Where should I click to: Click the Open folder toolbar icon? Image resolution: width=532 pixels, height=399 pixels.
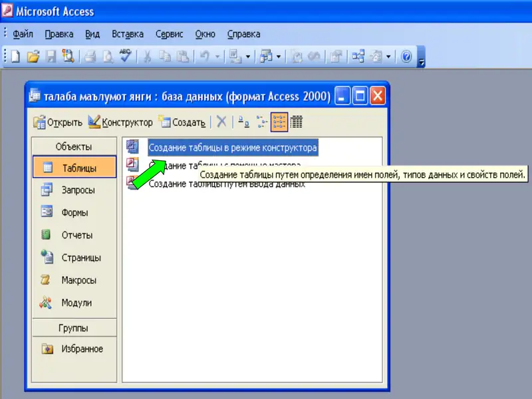(33, 57)
